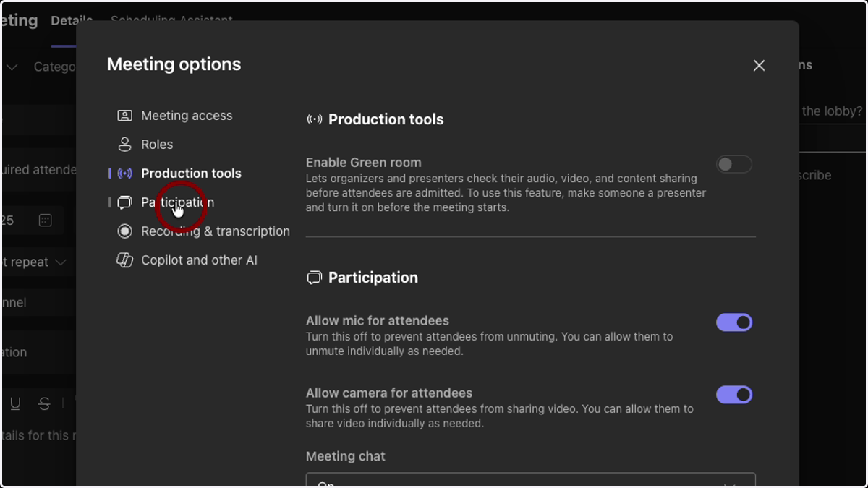Click the Meeting chat label

[346, 456]
